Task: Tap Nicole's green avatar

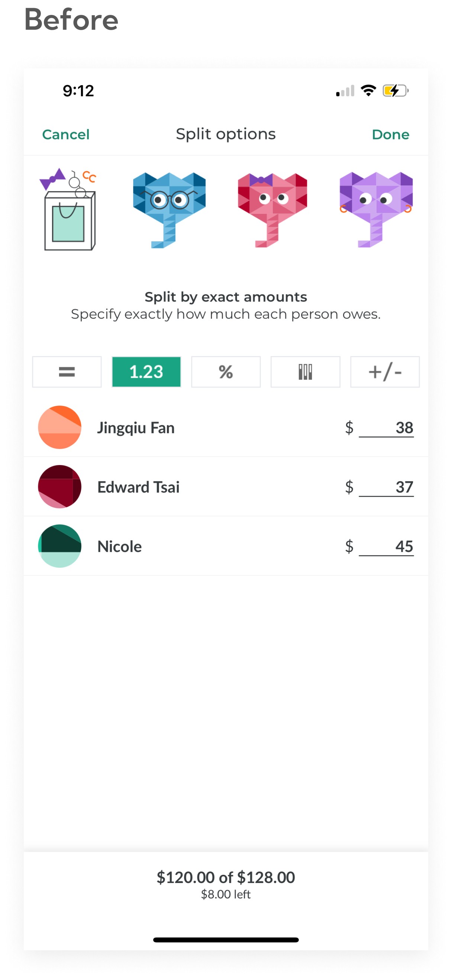Action: (x=60, y=546)
